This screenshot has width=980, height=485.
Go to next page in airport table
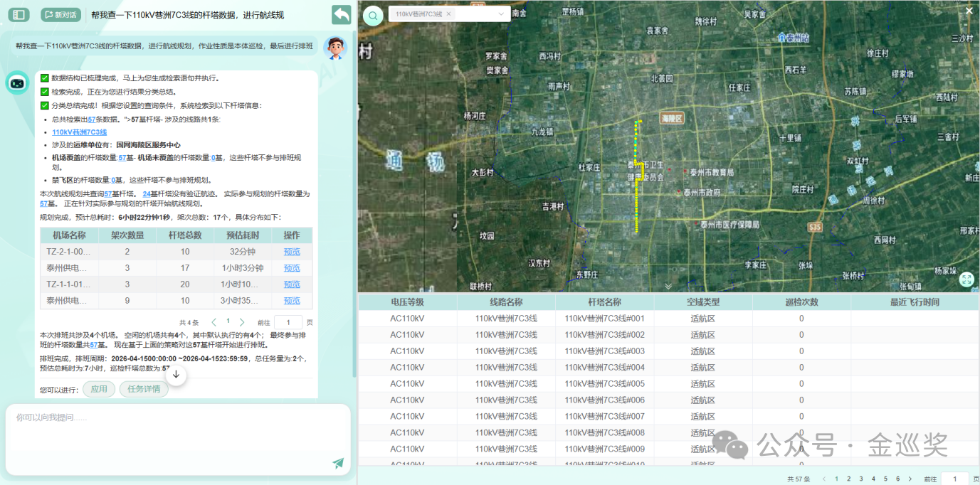(x=242, y=322)
